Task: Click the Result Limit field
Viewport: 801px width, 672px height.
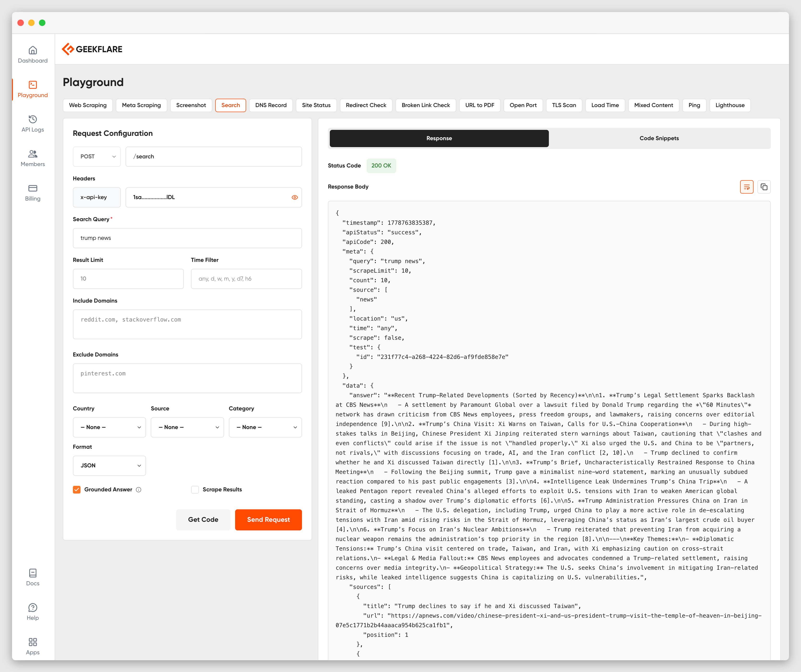Action: pos(128,279)
